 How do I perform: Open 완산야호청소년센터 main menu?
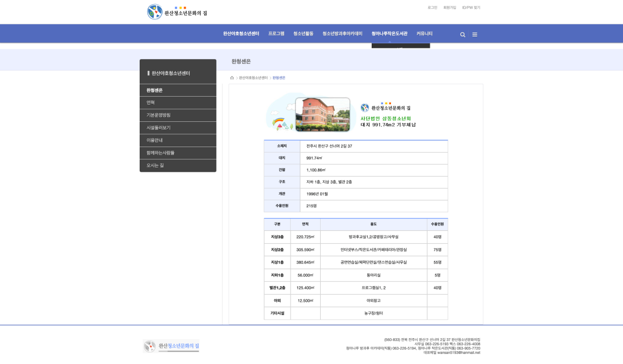(241, 34)
